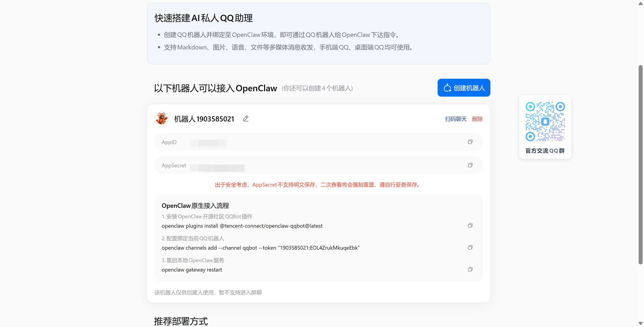The image size is (644, 327).
Task: Copy the plugins install command
Action: point(470,226)
